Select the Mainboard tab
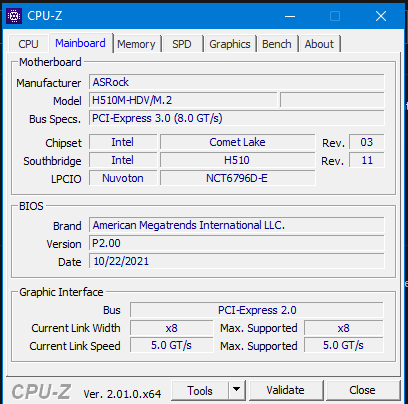 80,43
